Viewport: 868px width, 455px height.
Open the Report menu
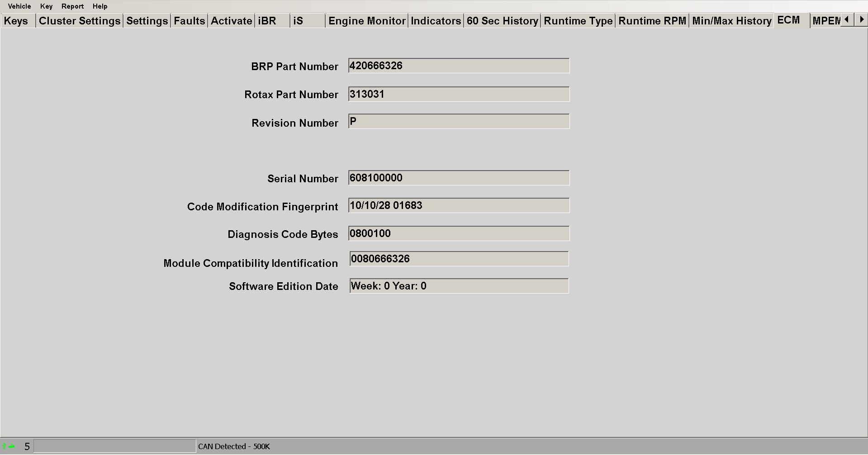coord(72,6)
